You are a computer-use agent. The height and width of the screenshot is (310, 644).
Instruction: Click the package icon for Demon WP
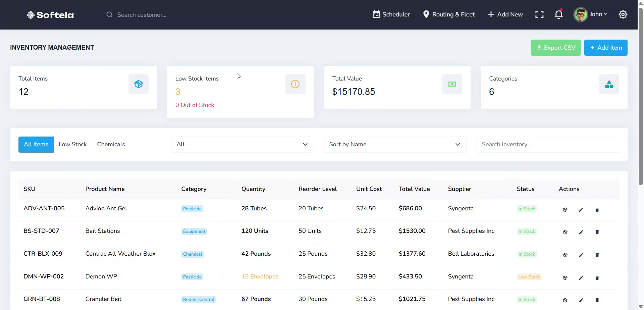[565, 277]
